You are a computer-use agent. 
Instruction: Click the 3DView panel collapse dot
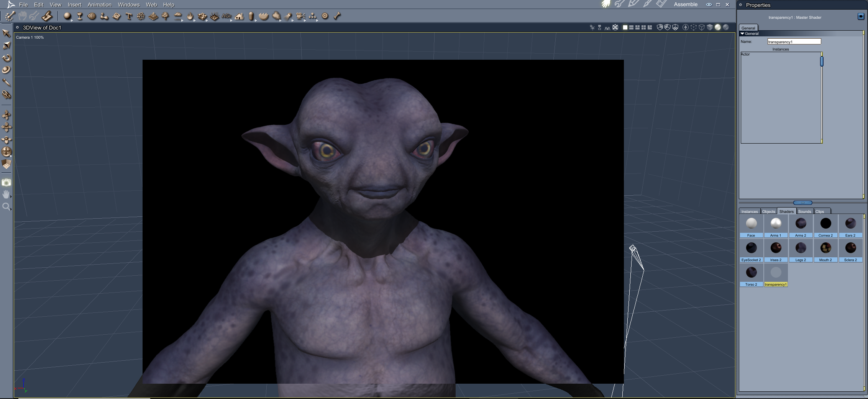click(17, 28)
